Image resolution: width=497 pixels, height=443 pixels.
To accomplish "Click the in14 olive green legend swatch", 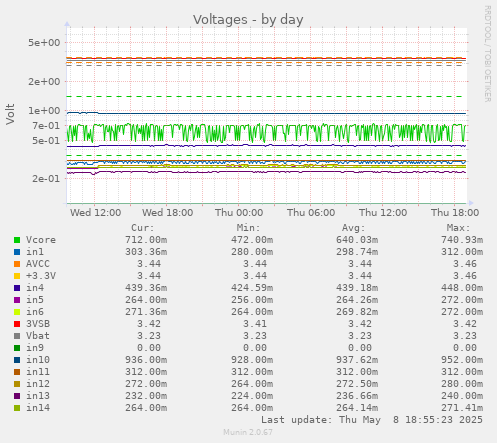I will coord(17,408).
